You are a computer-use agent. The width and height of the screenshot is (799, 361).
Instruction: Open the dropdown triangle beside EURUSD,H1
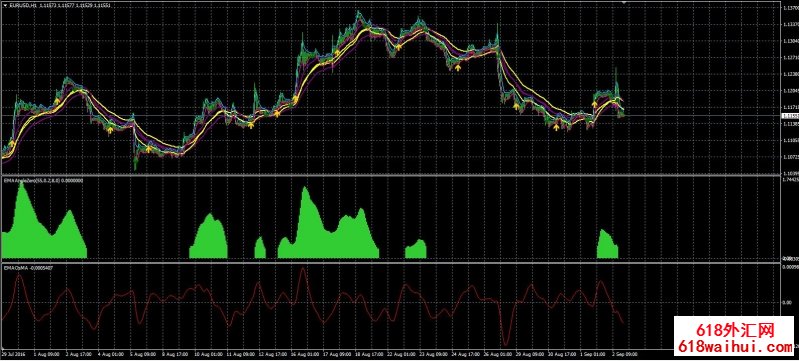4,5
